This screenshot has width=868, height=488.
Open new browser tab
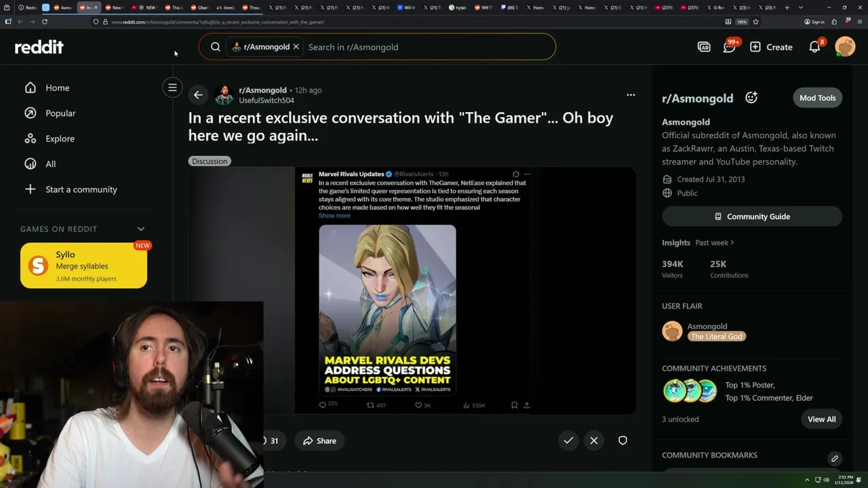tap(787, 7)
